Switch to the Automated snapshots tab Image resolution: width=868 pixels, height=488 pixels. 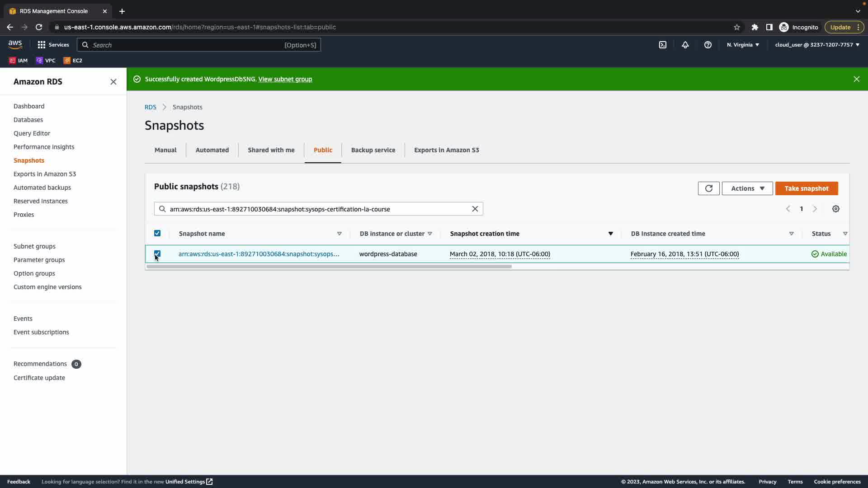[x=212, y=150]
